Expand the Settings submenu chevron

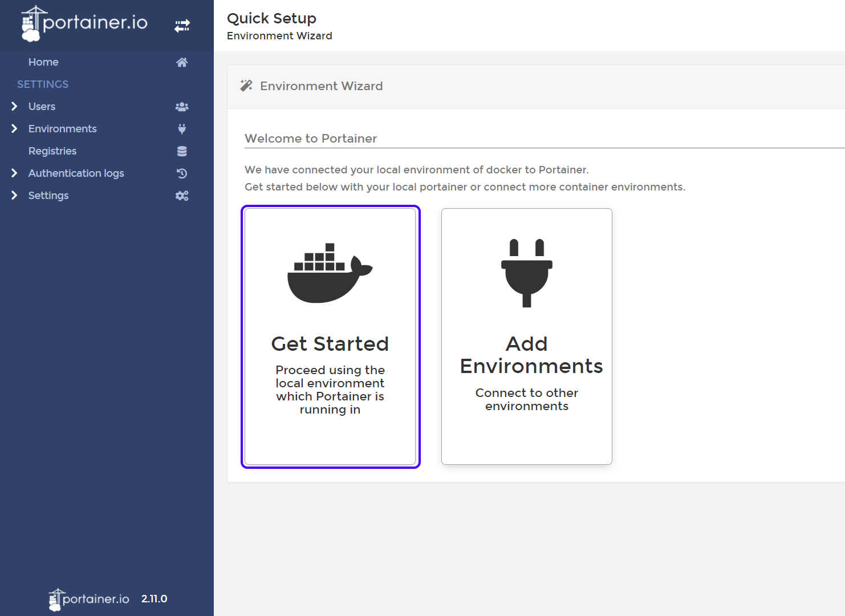click(14, 196)
